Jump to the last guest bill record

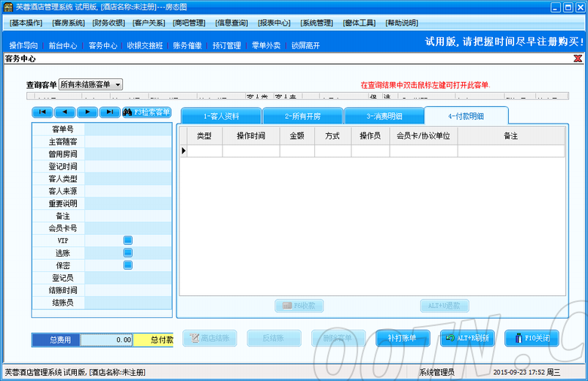tap(109, 112)
